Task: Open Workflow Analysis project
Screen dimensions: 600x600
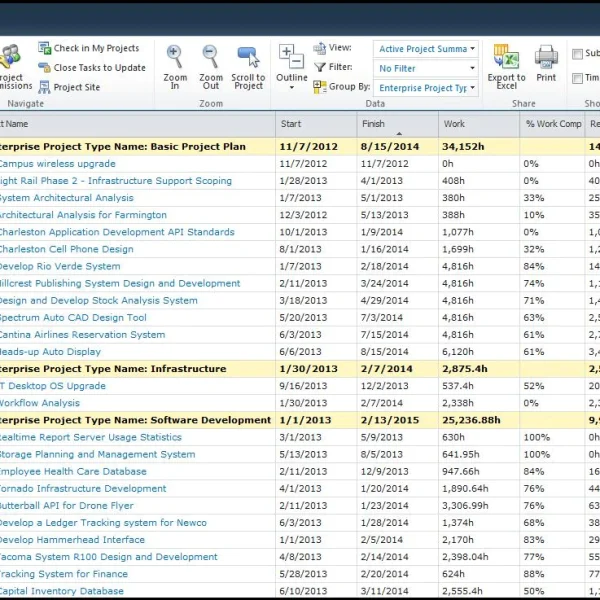Action: click(x=40, y=403)
